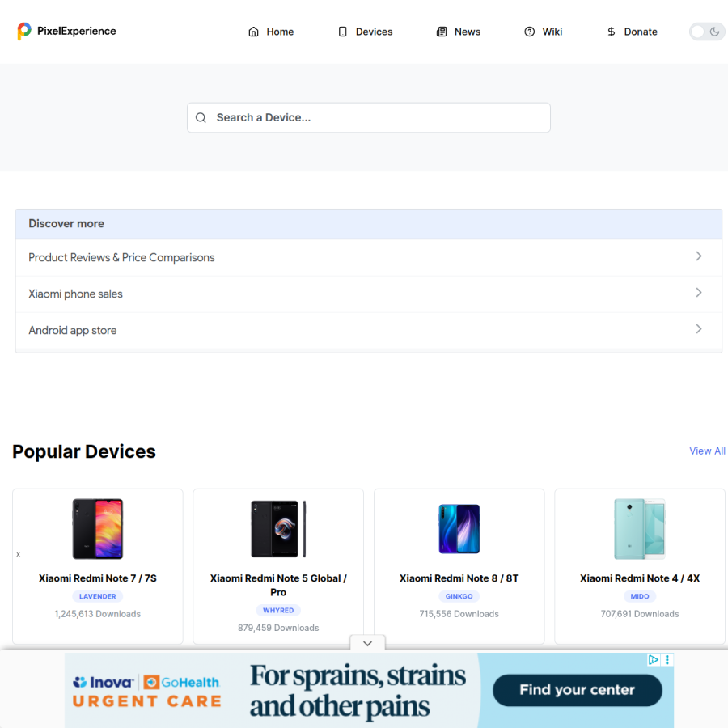
Task: Click the Home house icon
Action: click(x=253, y=32)
